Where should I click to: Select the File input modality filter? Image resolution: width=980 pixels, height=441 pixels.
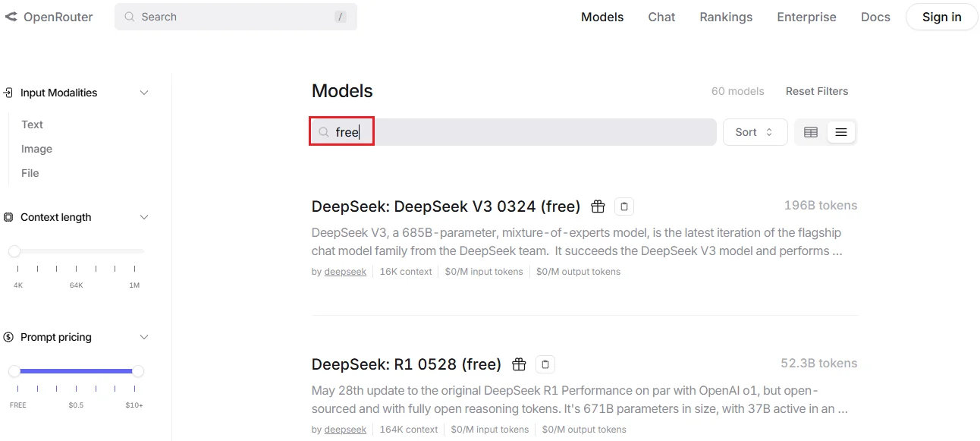30,173
